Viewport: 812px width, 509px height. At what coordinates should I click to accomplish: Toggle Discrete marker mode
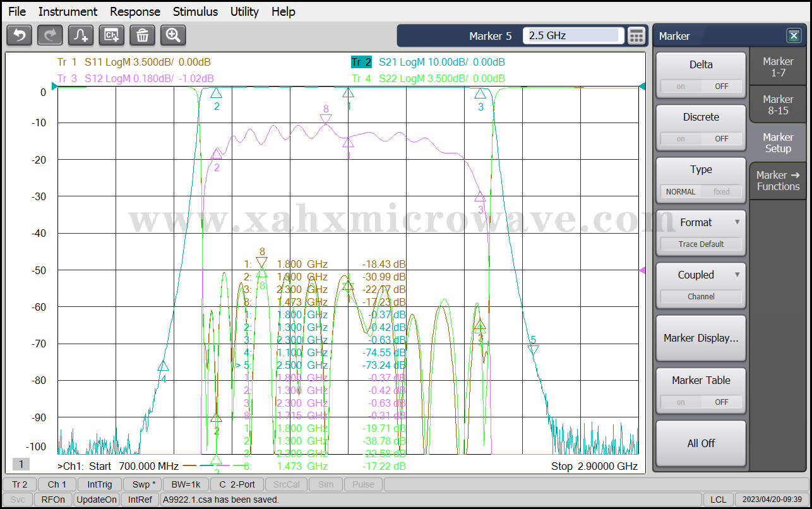[x=701, y=139]
